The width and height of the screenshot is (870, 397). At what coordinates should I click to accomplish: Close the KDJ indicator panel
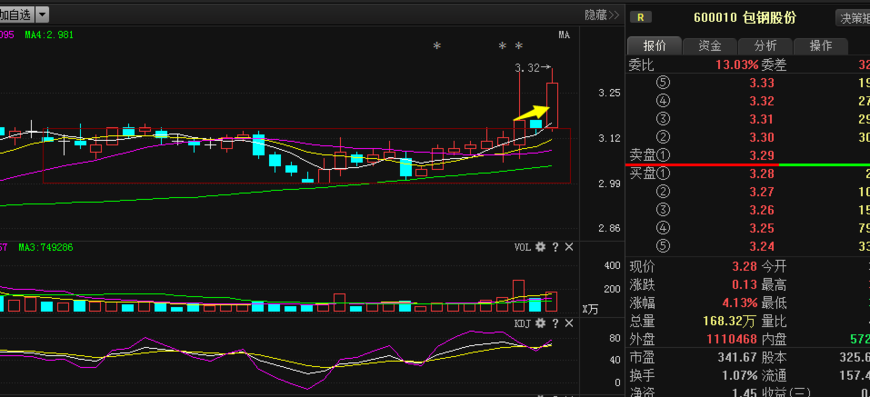point(569,323)
